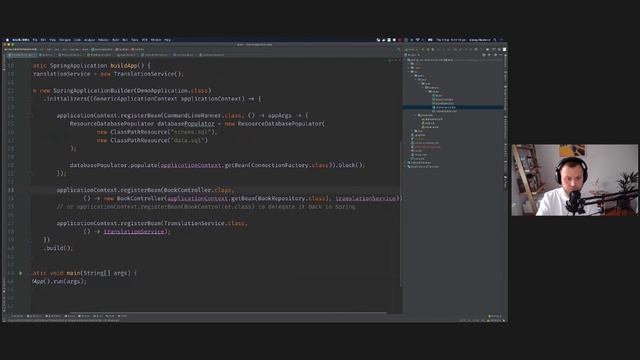Open the VCS menu

pyautogui.click(x=144, y=40)
